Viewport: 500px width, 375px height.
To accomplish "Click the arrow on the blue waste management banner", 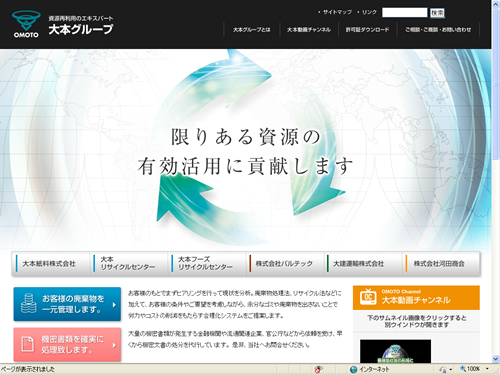I will (x=114, y=304).
